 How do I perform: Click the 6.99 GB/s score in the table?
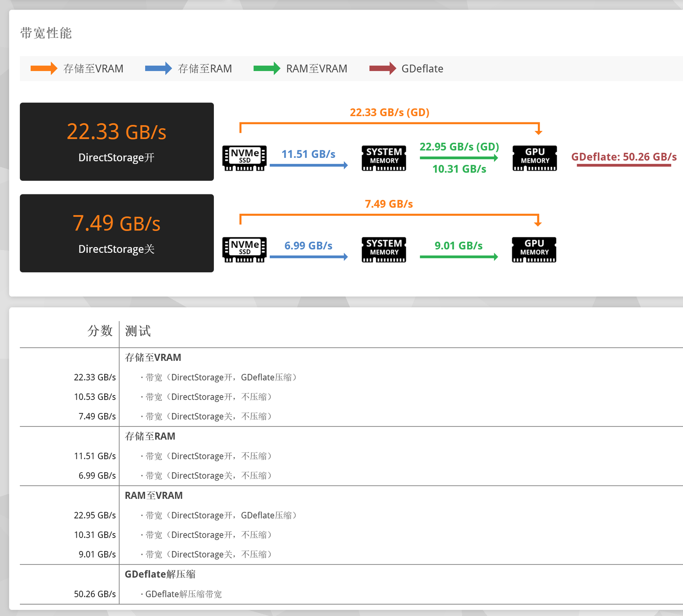click(97, 476)
